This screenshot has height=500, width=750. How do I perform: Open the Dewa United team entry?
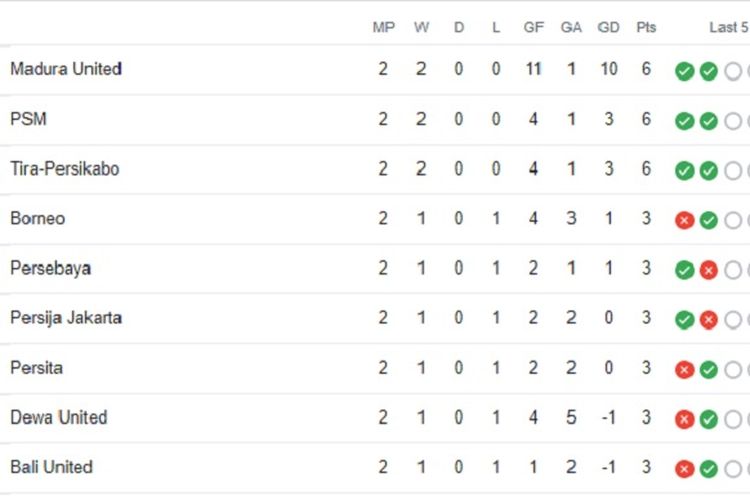(x=375, y=418)
